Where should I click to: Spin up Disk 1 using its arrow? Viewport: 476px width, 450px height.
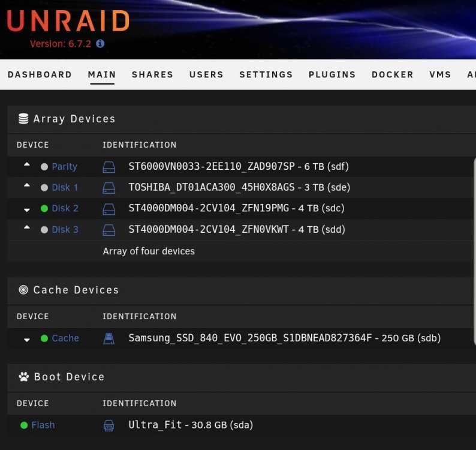coord(27,185)
